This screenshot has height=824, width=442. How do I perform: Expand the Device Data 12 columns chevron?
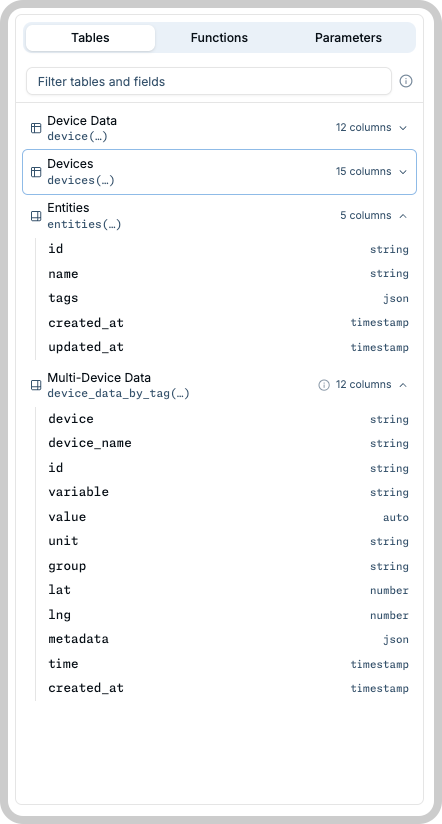[403, 128]
